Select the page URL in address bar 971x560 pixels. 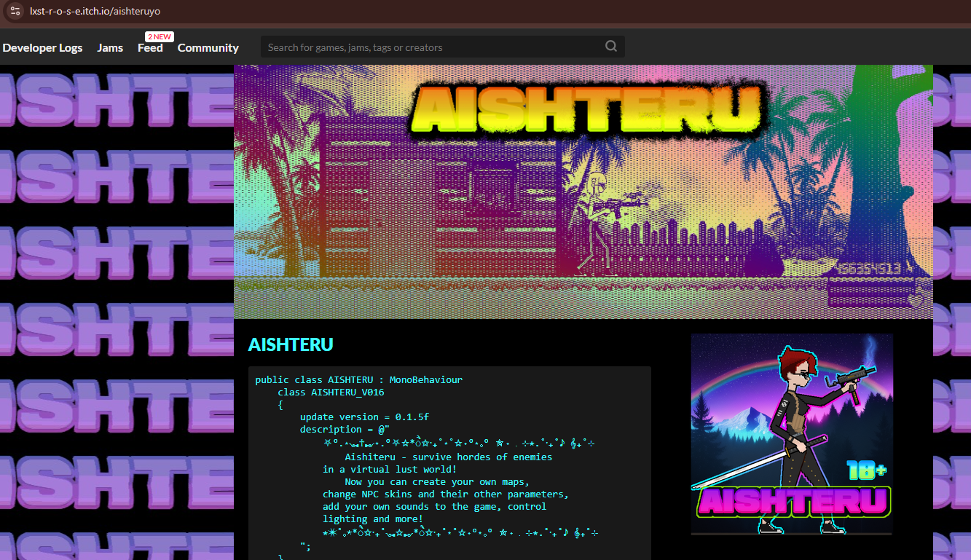(95, 12)
